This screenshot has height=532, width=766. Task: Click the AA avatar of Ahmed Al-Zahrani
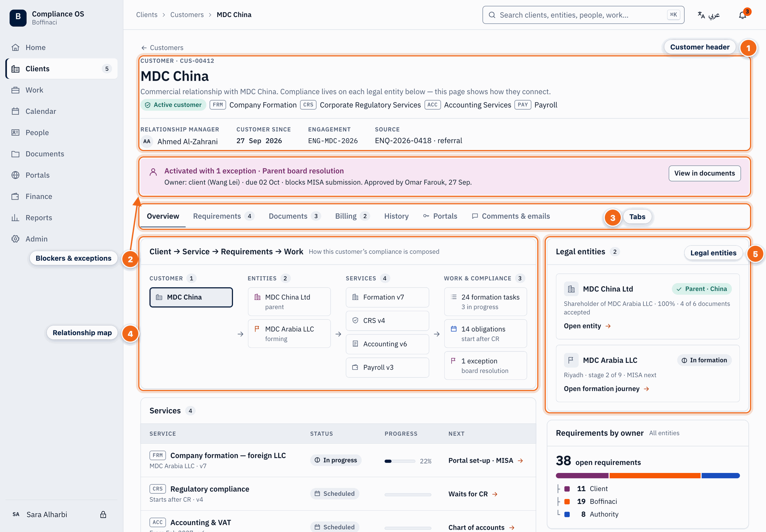[147, 141]
